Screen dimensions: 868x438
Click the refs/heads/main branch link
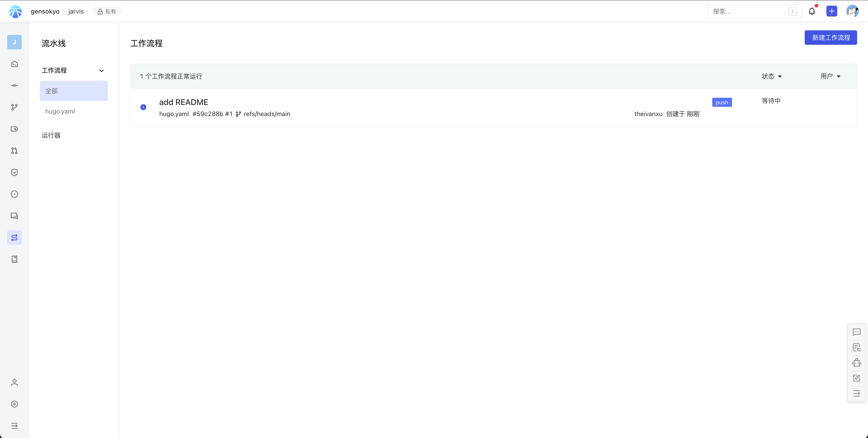[x=267, y=114]
